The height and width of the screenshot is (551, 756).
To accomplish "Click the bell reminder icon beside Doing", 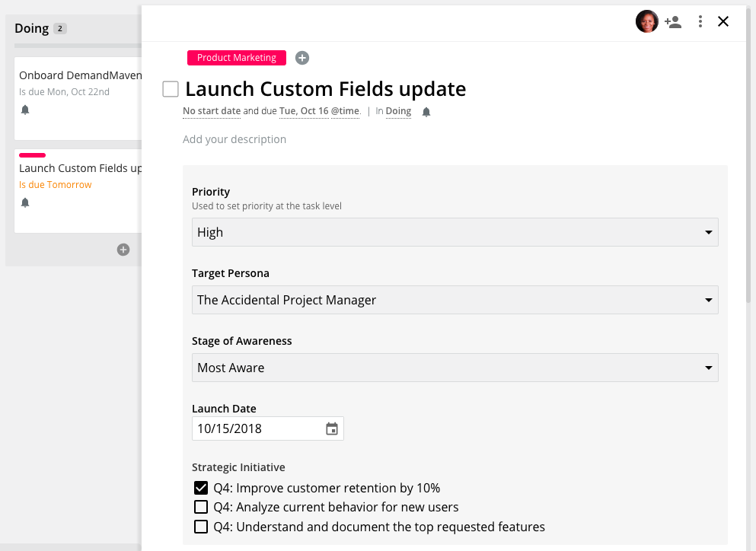I will click(x=426, y=112).
